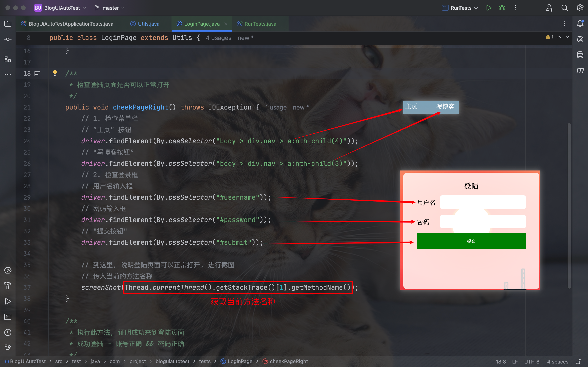The image size is (588, 367).
Task: Click the 4 usages inlay hint
Action: point(218,38)
